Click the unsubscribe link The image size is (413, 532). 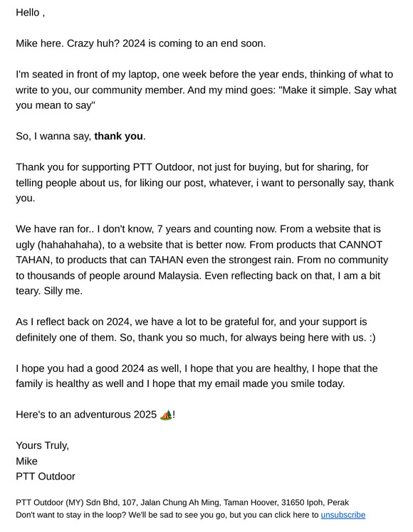[343, 515]
